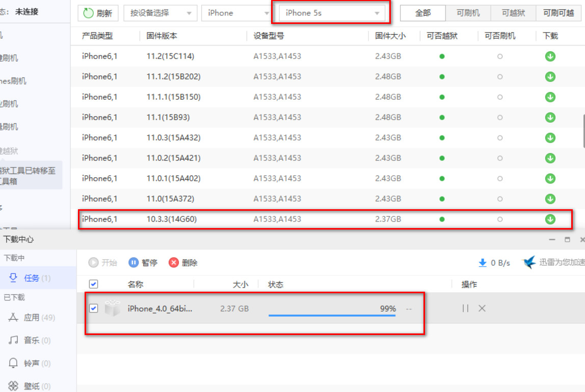Screen dimensions: 585x392
Task: Click the firmware file thumbnail icon
Action: 112,308
